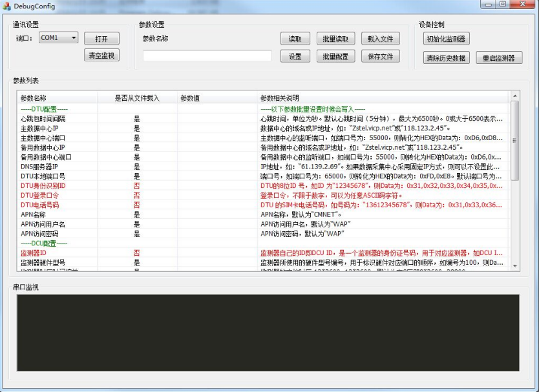Viewport: 539px width, 392px height.
Task: Click the 读取 button to read a parameter
Action: pos(295,38)
